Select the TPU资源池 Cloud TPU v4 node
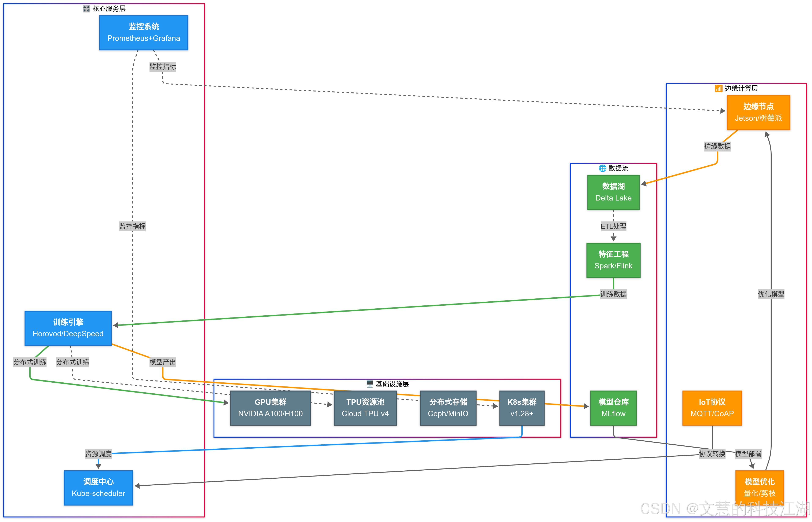The image size is (812, 522). [x=365, y=408]
